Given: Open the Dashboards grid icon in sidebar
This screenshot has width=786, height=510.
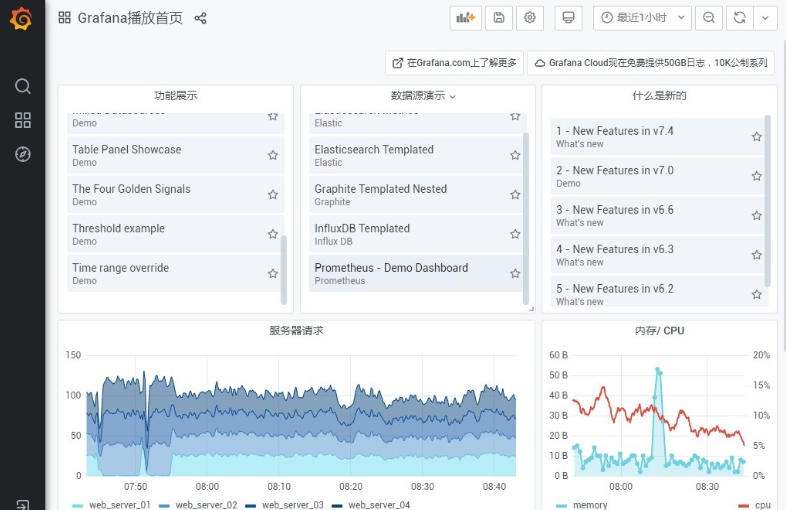Looking at the screenshot, I should (x=22, y=120).
